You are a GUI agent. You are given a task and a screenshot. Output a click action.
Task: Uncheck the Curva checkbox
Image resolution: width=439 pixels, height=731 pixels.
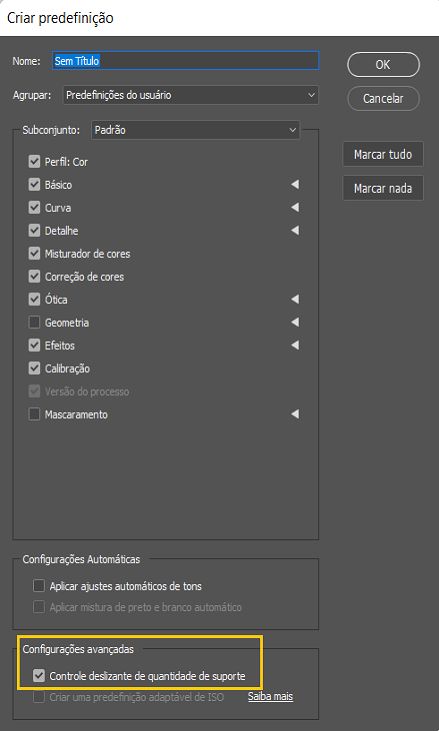tap(34, 207)
